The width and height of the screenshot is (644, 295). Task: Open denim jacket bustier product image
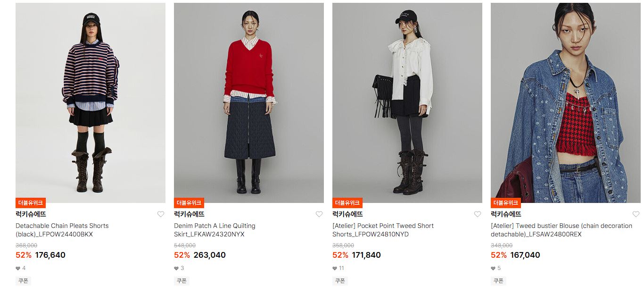tap(566, 103)
